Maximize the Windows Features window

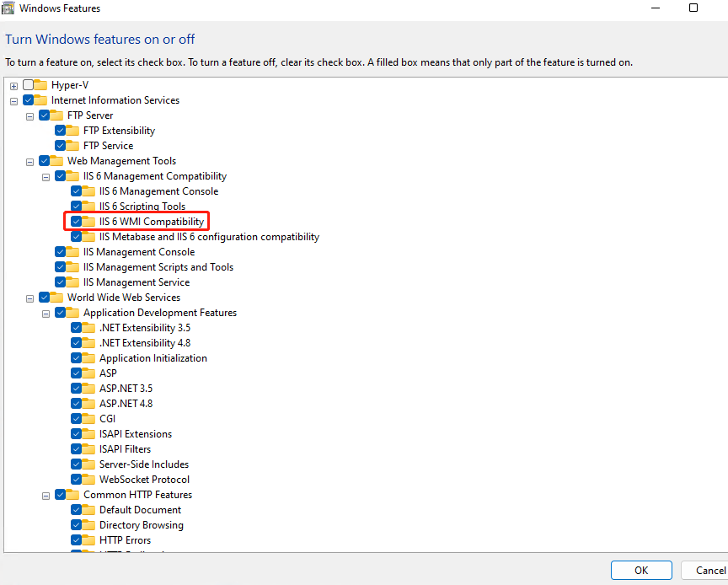[x=693, y=8]
